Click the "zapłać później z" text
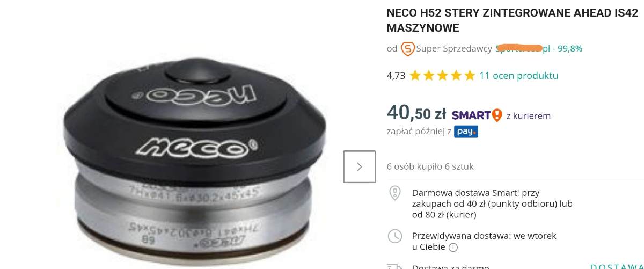644x269 pixels. pos(419,131)
